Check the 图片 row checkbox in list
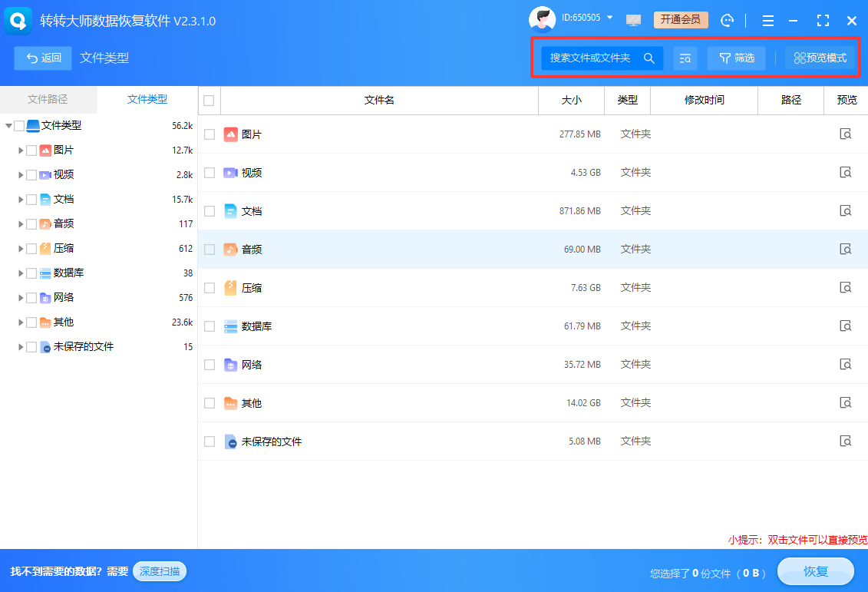The image size is (868, 592). [210, 134]
